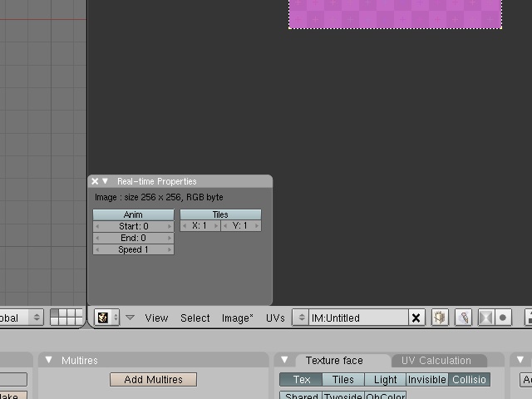
Task: Close the Real-time Properties panel
Action: click(95, 181)
